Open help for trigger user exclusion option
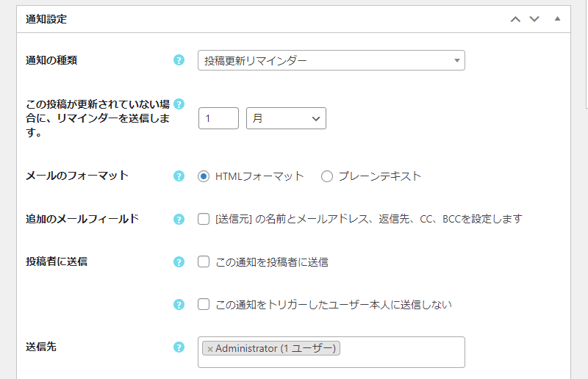 tap(179, 304)
